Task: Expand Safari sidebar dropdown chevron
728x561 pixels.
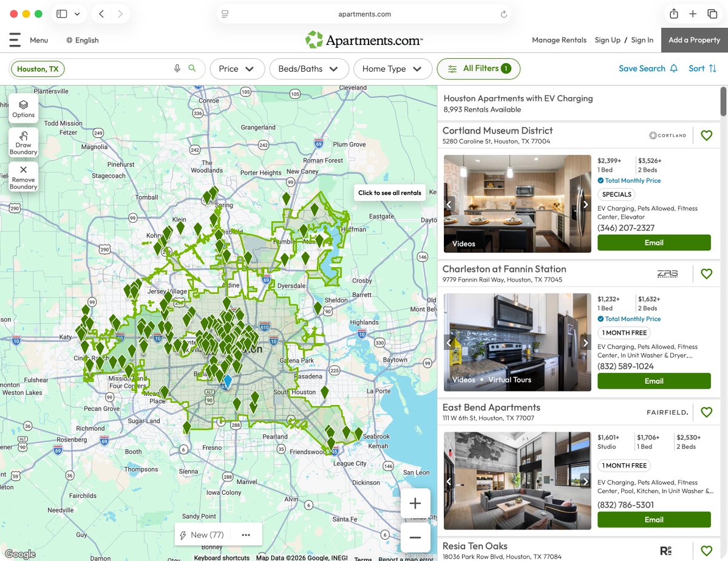Action: (77, 14)
